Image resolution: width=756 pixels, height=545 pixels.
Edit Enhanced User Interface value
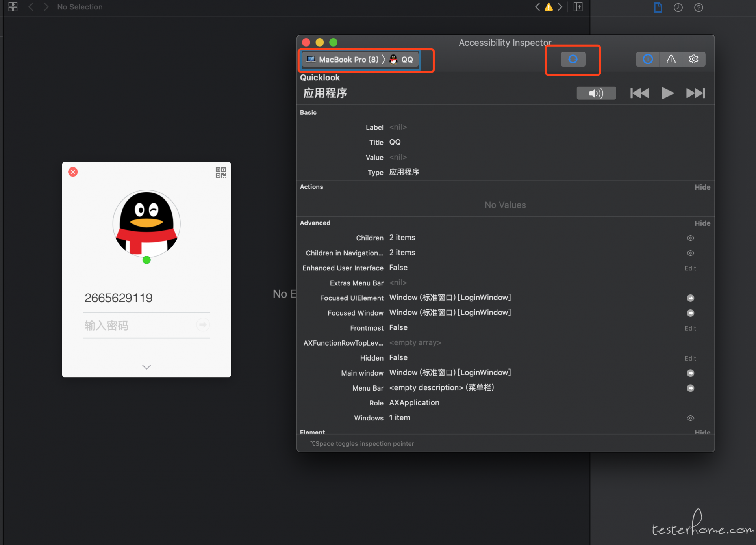coord(690,268)
